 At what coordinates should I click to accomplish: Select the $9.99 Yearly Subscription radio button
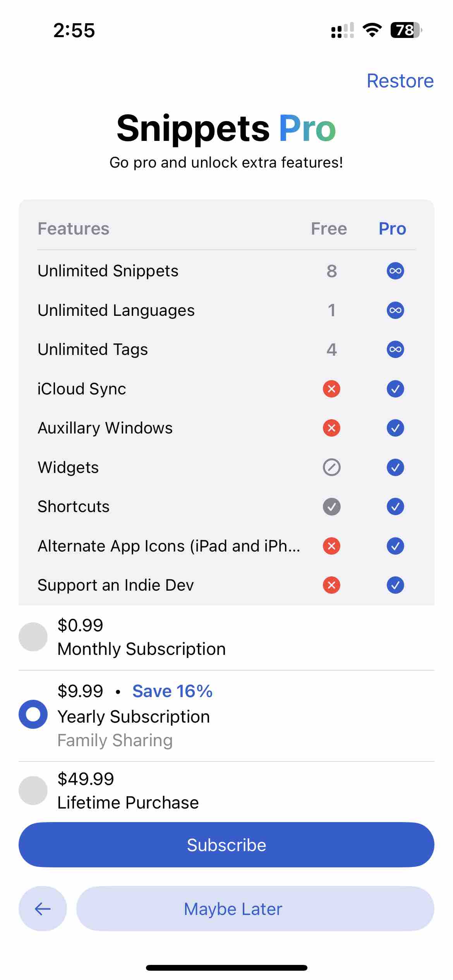[x=33, y=714]
